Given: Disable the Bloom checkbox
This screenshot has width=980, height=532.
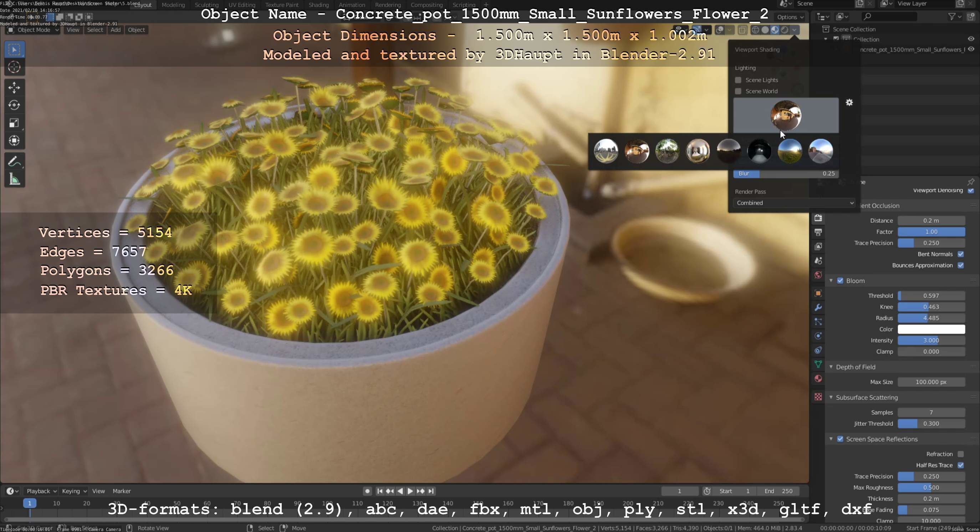Looking at the screenshot, I should coord(840,281).
